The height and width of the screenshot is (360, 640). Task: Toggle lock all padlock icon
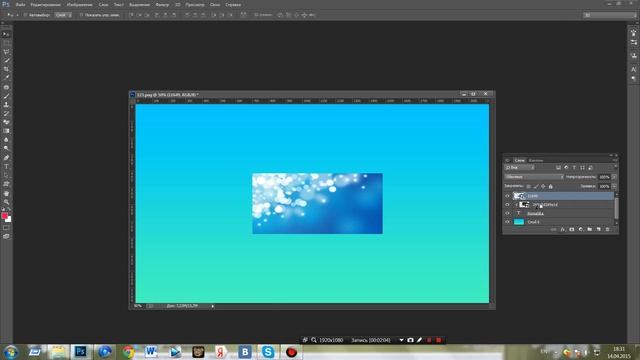point(551,187)
